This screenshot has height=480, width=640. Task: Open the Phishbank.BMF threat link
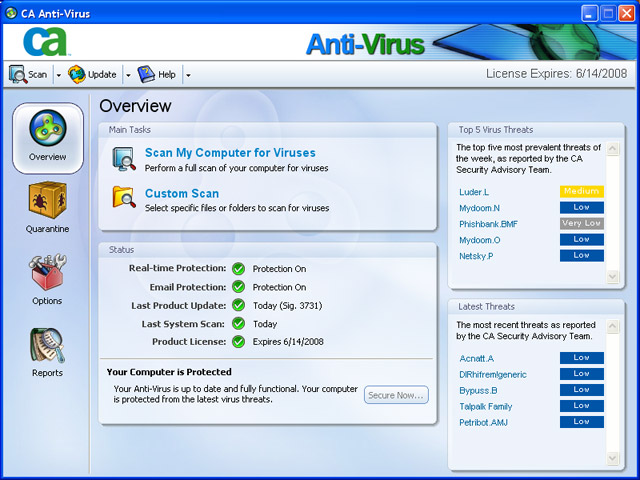coord(488,224)
